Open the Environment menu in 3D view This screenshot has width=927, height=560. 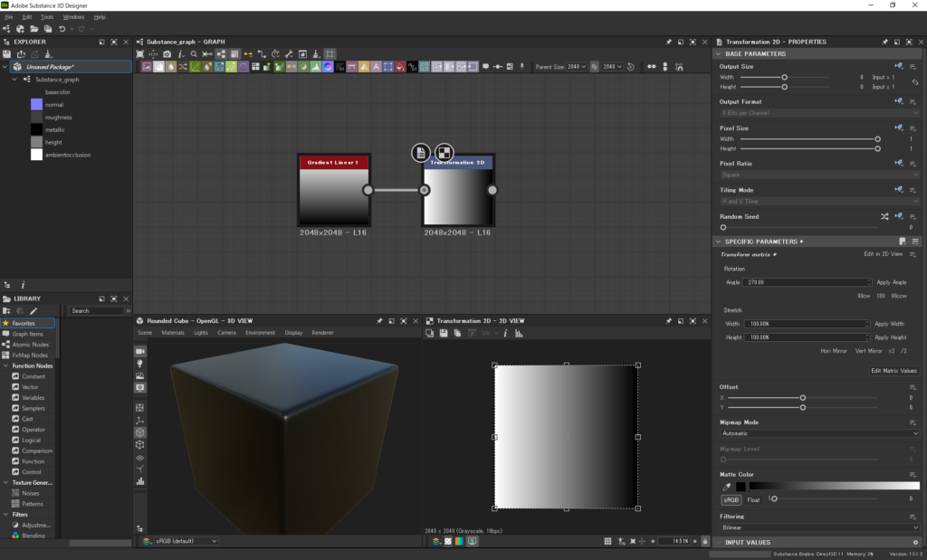261,333
